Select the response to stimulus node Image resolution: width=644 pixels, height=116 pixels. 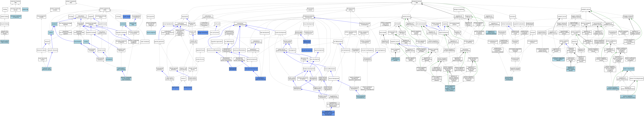pyautogui.click(x=468, y=17)
